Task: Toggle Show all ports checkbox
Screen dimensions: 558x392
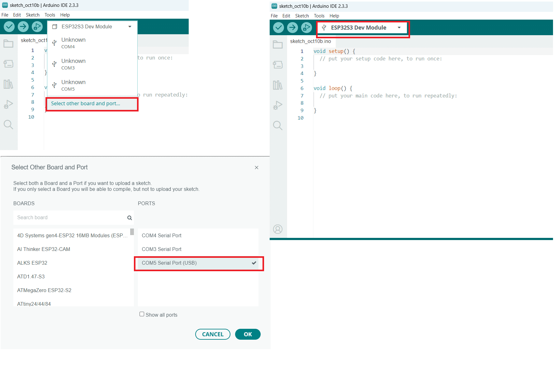Action: (142, 314)
